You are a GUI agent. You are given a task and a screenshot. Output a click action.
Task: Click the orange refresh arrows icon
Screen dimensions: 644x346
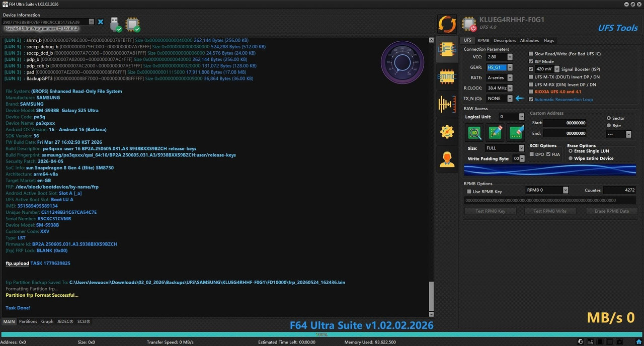(447, 24)
